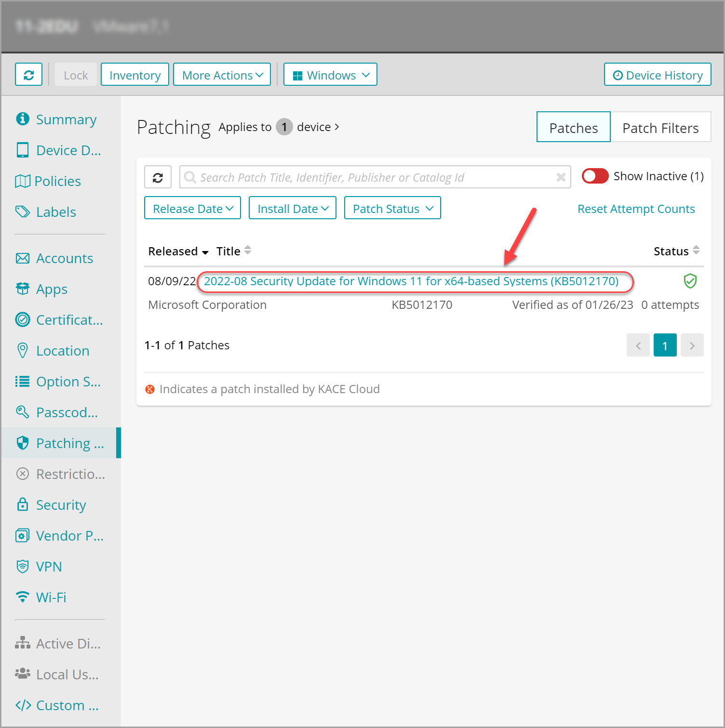Switch to the Patch Filters tab
Screen dimensions: 725x728
[660, 128]
